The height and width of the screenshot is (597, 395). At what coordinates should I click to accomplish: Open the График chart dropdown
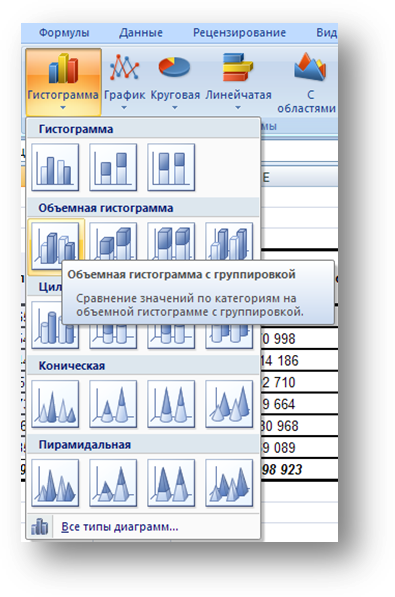pyautogui.click(x=125, y=82)
